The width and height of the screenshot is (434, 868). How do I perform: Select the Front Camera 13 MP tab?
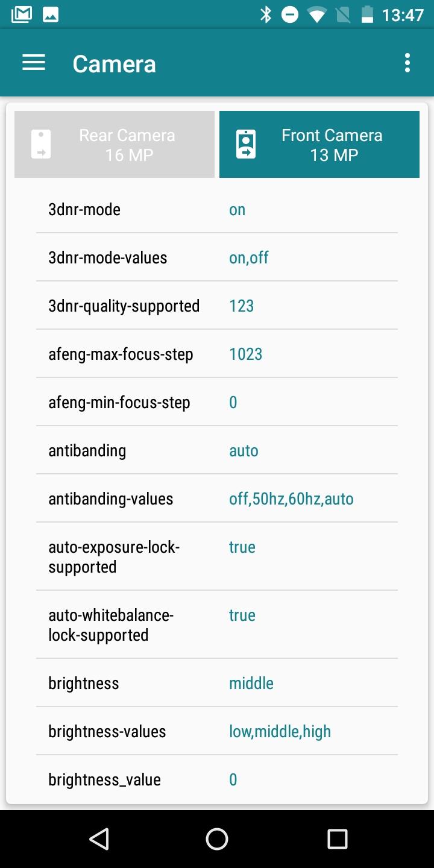319,145
